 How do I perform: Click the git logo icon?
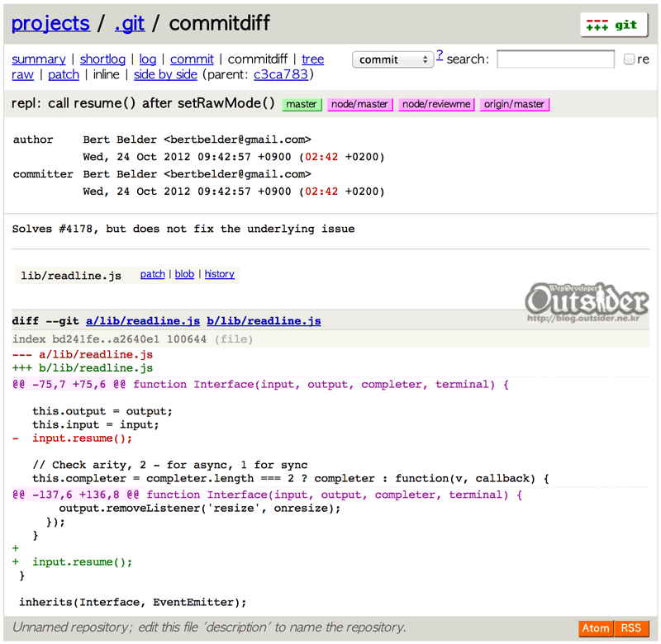613,26
